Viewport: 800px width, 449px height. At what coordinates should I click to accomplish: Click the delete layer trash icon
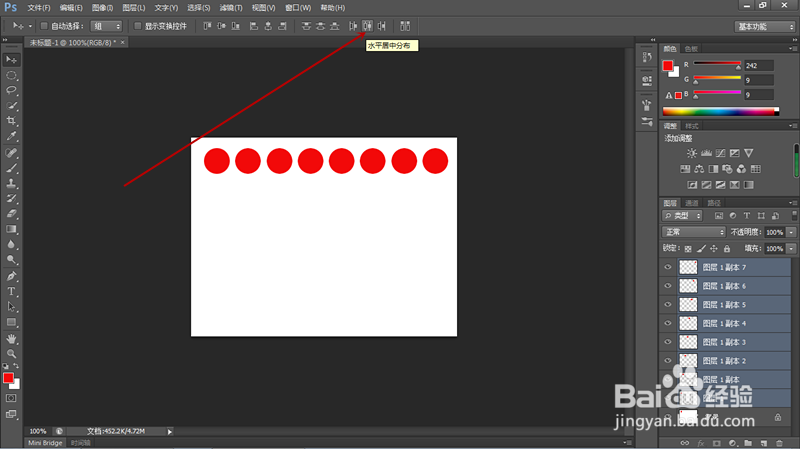[x=779, y=443]
